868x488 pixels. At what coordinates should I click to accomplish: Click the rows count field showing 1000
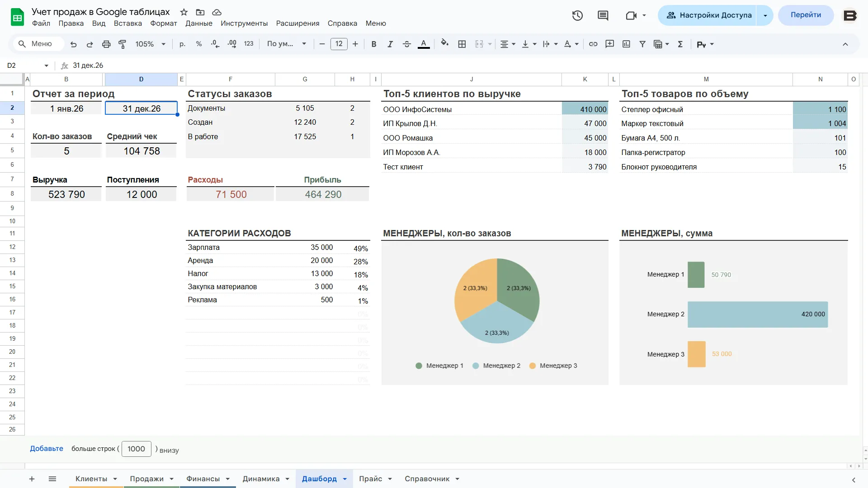point(136,449)
